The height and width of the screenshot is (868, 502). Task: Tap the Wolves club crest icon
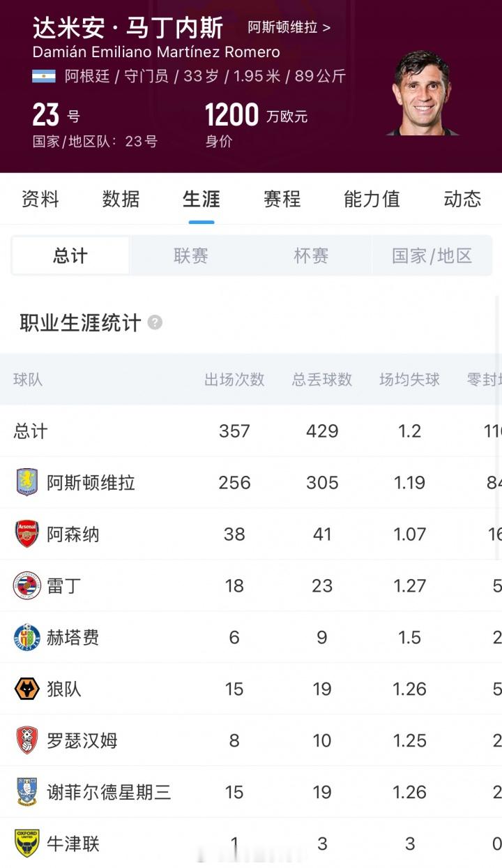(x=27, y=689)
